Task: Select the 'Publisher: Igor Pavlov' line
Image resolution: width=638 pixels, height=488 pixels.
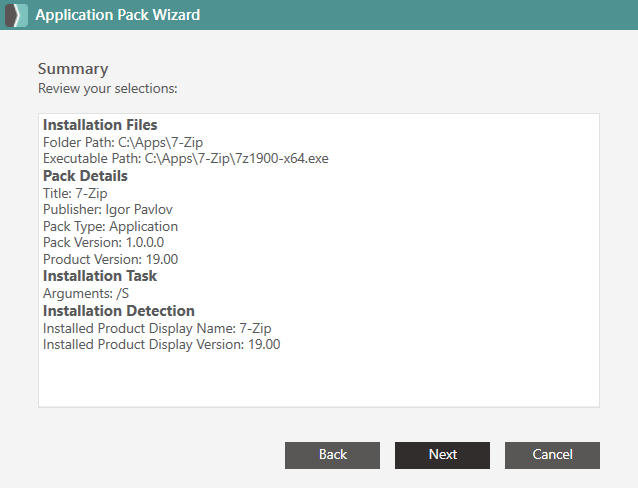Action: [108, 210]
